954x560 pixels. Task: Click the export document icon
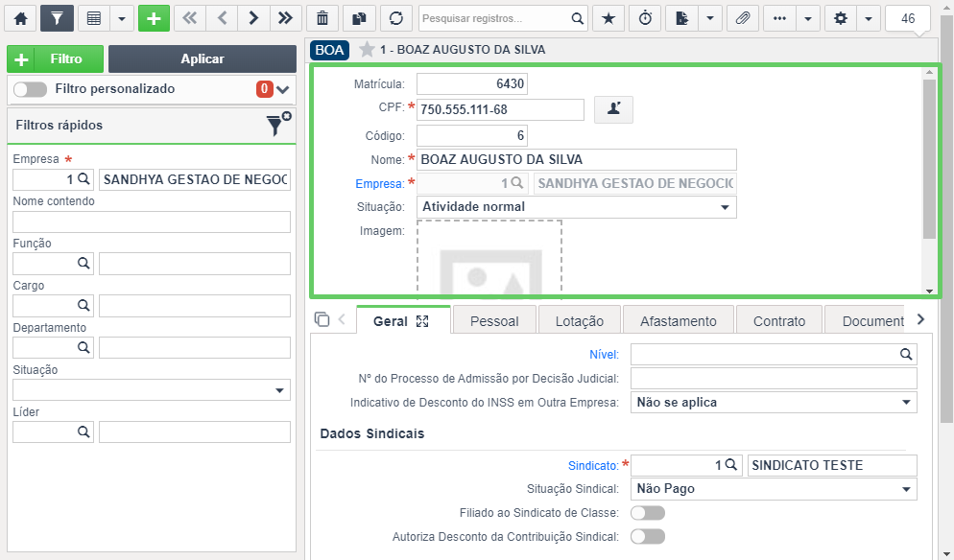click(682, 19)
